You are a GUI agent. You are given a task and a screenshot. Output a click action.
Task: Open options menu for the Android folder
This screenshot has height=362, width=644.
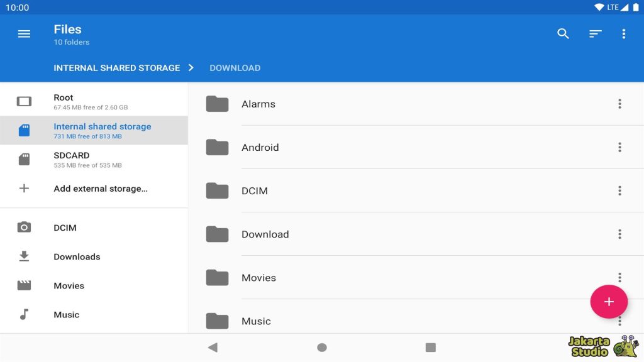(x=619, y=147)
